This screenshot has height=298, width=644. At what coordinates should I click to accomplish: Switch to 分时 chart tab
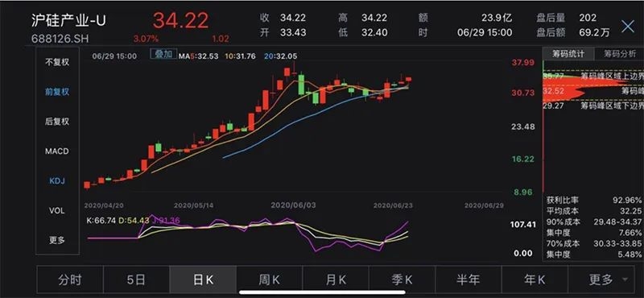point(70,279)
